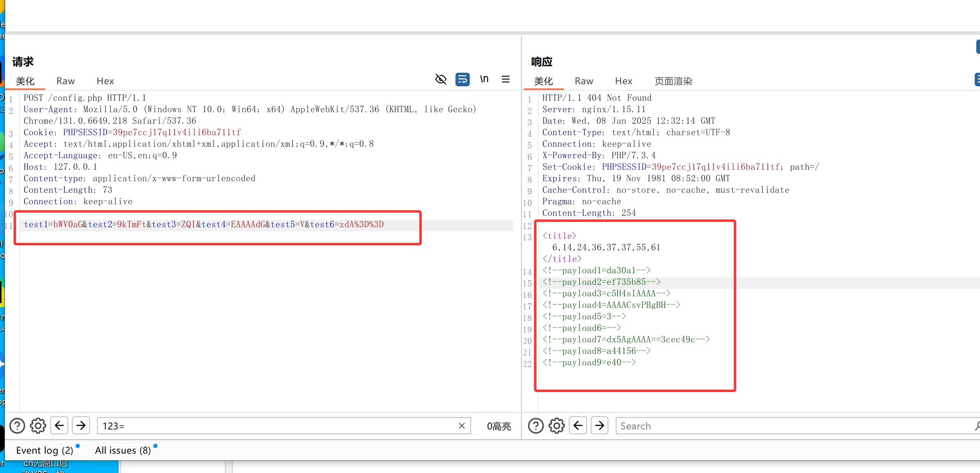
Task: Go to previous match in response
Action: click(578, 425)
